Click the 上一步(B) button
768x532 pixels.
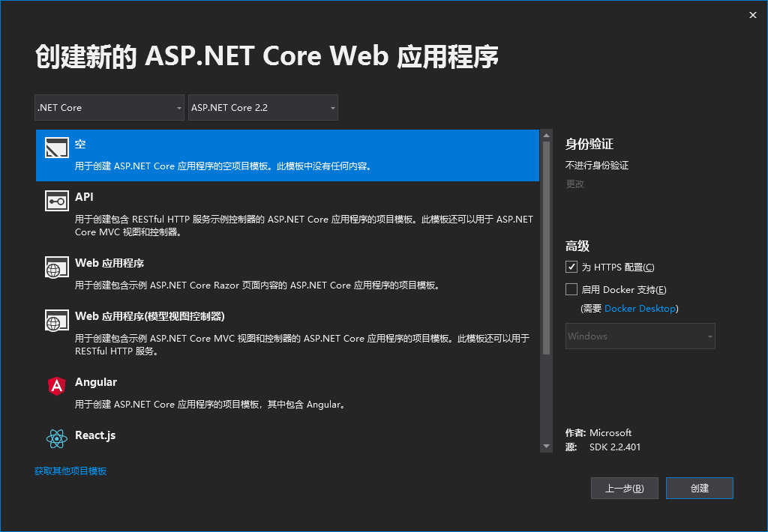coord(625,488)
